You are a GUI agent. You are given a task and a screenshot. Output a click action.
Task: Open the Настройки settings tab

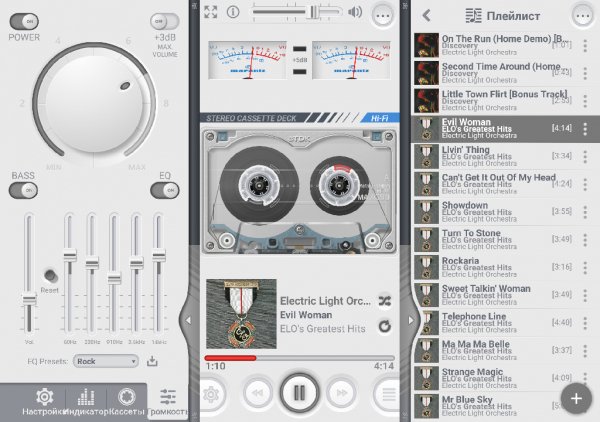click(43, 402)
